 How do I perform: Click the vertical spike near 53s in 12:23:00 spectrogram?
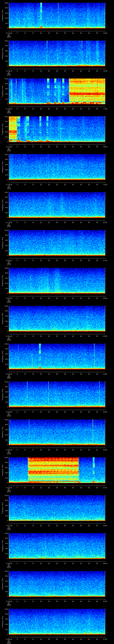(x=94, y=355)
